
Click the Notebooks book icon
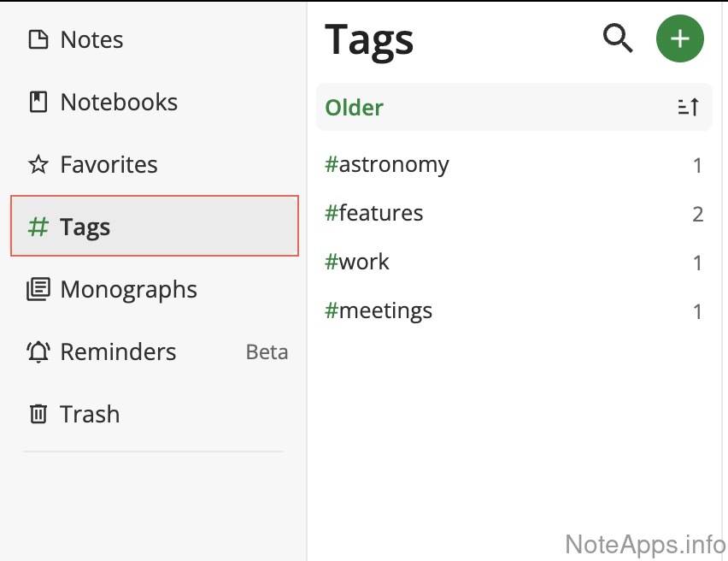pyautogui.click(x=38, y=103)
